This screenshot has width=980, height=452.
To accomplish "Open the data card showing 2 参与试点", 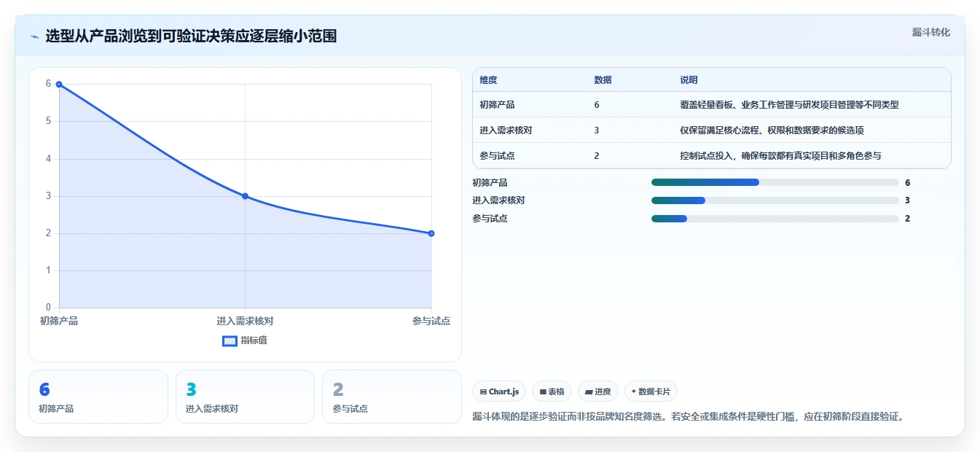I will click(x=392, y=397).
